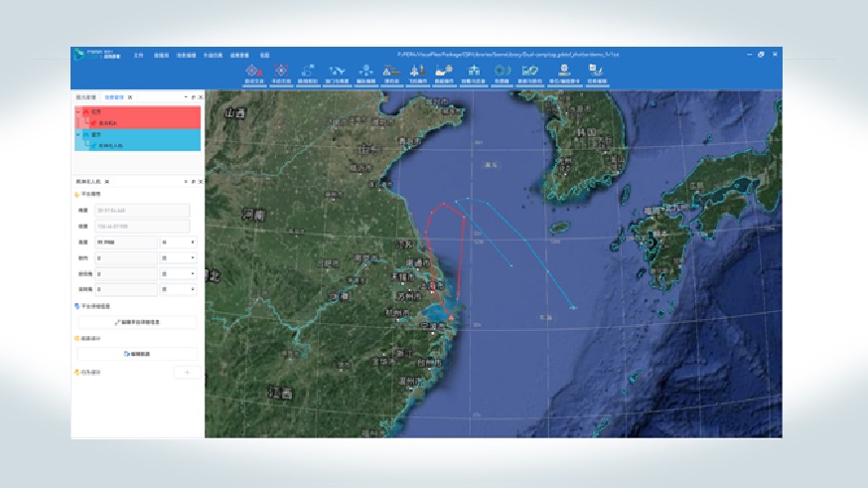
Task: Click the document edit toolbar icon
Action: coord(597,72)
